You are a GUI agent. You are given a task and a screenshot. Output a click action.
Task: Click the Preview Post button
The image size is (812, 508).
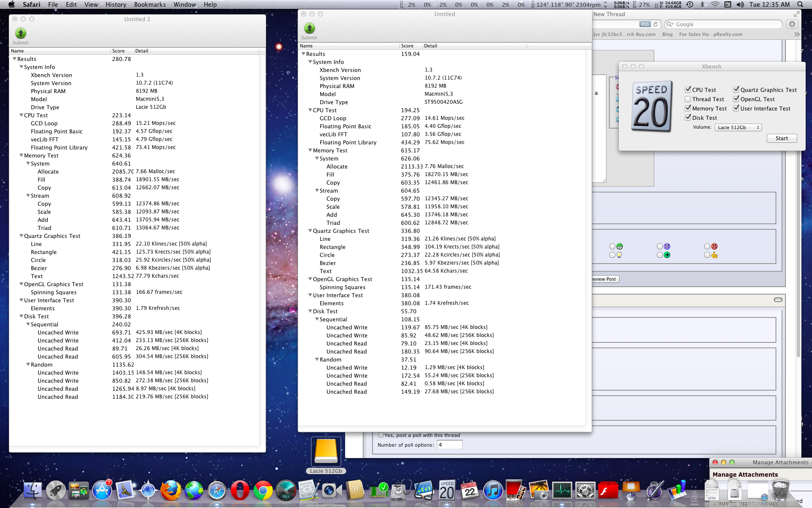click(605, 279)
